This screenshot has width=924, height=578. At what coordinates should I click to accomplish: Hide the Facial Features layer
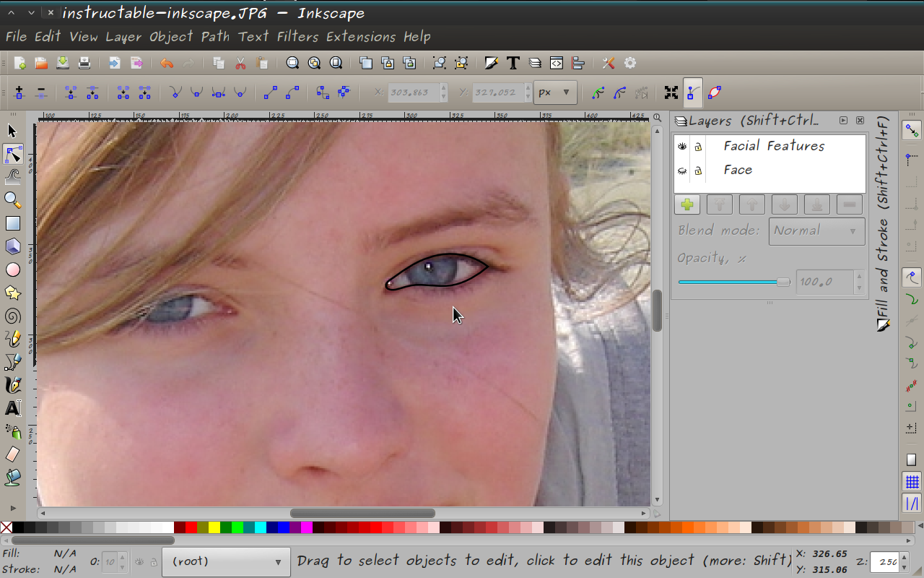click(x=681, y=145)
